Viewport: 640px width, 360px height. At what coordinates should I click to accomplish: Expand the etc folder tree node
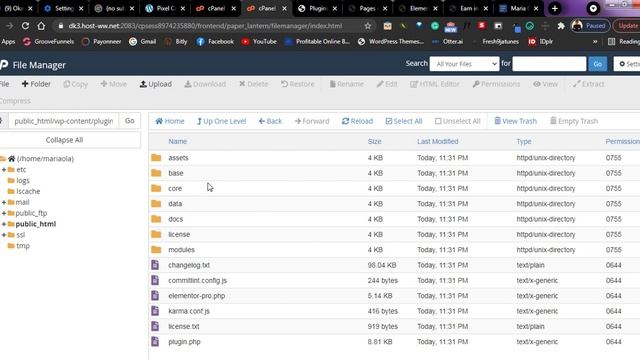click(x=4, y=169)
